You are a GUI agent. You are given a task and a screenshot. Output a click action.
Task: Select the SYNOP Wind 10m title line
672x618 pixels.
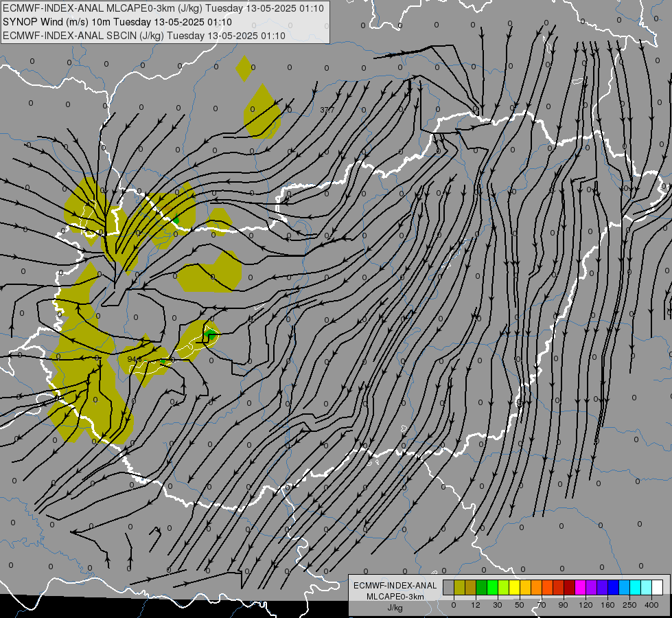(117, 22)
